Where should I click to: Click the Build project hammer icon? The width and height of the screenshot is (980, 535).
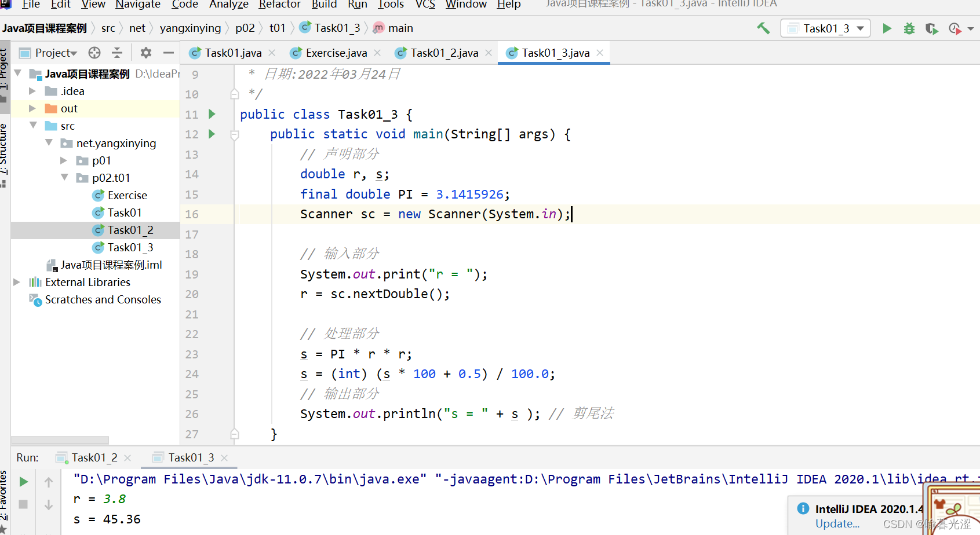763,28
